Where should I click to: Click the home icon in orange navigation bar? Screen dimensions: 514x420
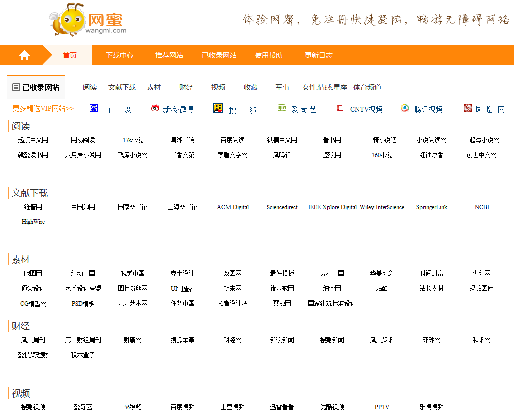[24, 55]
